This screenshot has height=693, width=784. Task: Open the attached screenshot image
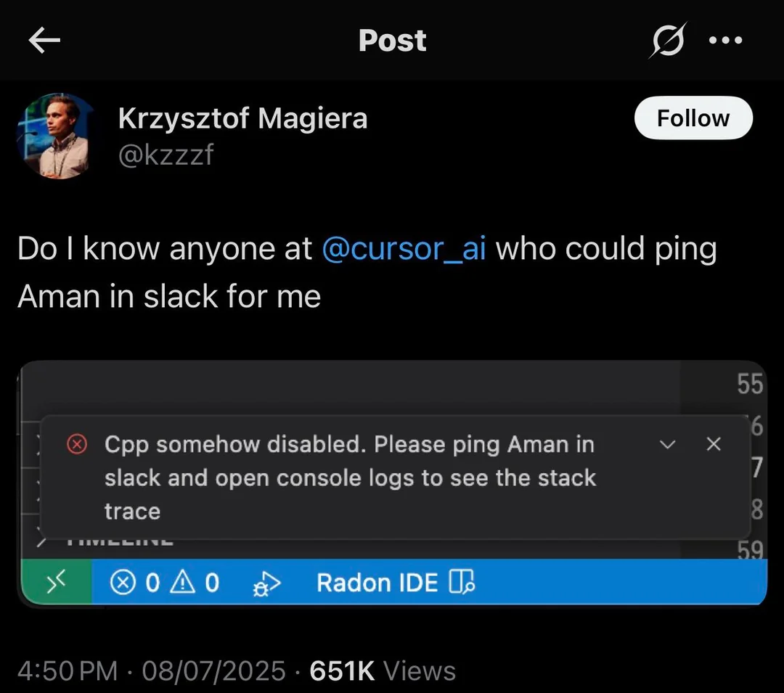coord(393,483)
